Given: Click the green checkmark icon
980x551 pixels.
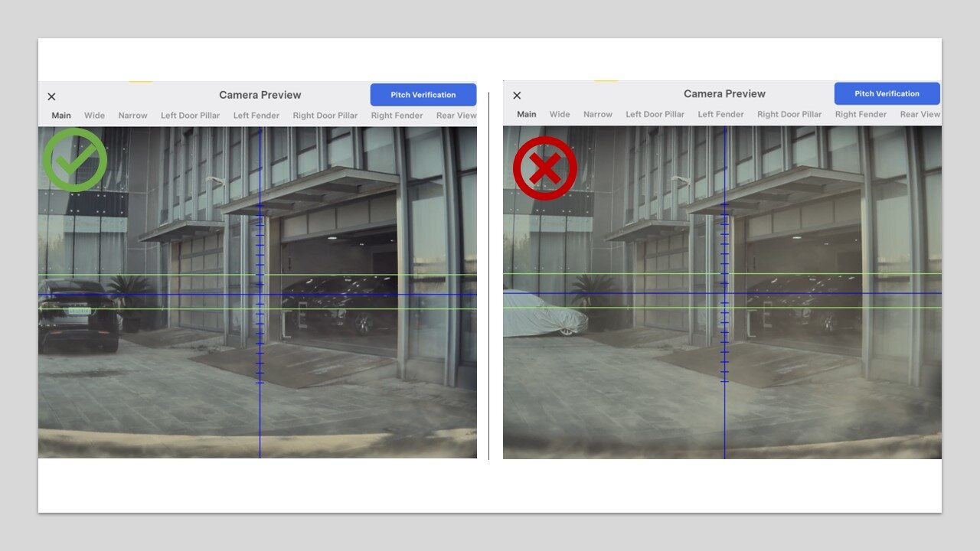Looking at the screenshot, I should coord(74,159).
